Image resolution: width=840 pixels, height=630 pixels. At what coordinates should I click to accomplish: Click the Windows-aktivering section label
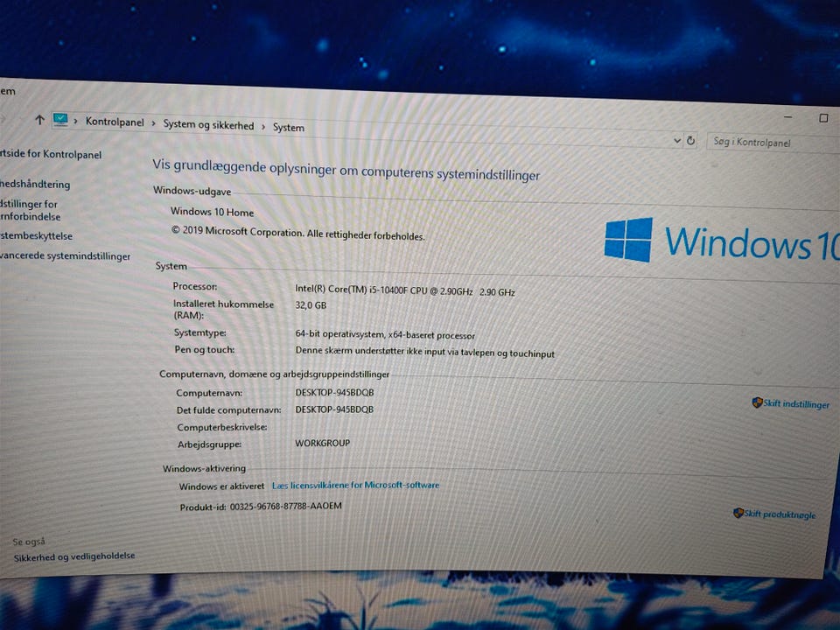pyautogui.click(x=204, y=468)
